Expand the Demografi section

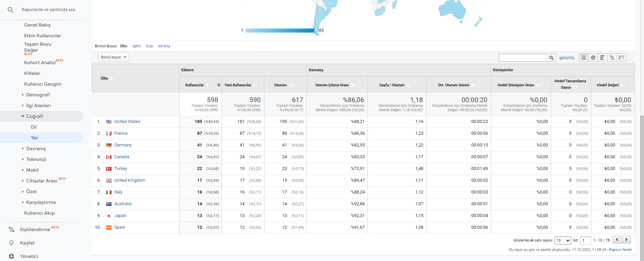tap(23, 95)
